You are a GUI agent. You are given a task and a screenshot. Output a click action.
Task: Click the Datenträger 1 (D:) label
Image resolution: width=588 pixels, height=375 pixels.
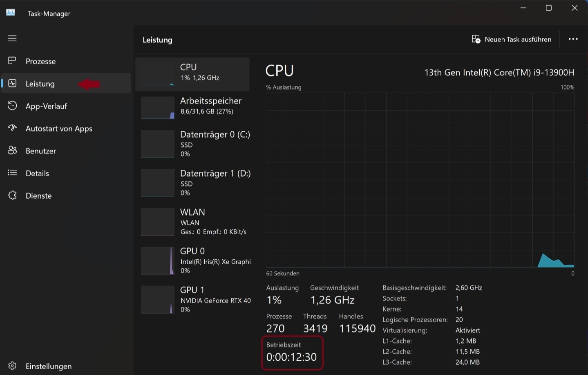pyautogui.click(x=215, y=173)
